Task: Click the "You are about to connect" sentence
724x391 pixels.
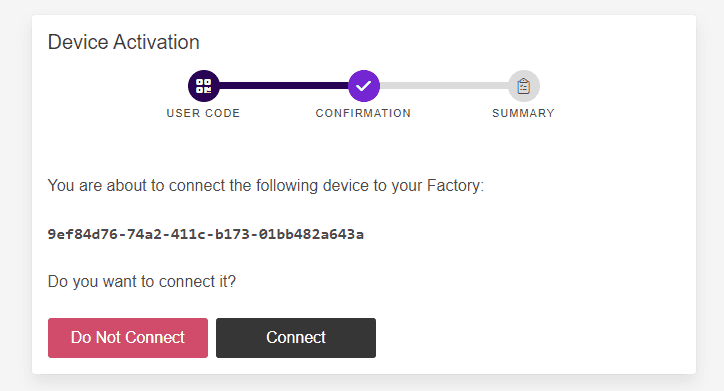Action: pyautogui.click(x=266, y=186)
